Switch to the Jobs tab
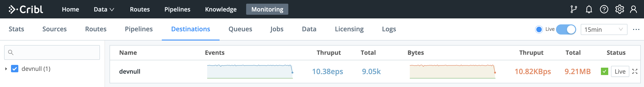 (277, 29)
